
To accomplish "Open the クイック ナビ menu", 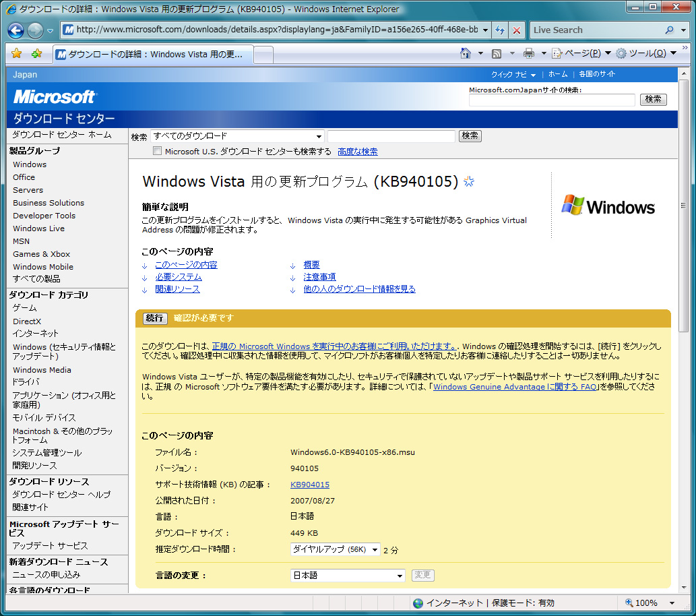I will (x=513, y=75).
